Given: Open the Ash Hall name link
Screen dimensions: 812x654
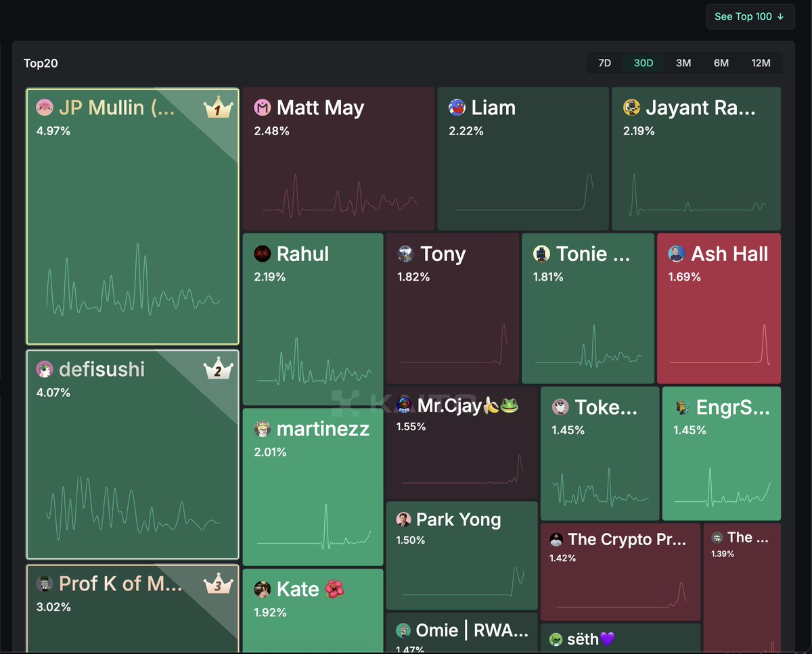Looking at the screenshot, I should pyautogui.click(x=729, y=254).
